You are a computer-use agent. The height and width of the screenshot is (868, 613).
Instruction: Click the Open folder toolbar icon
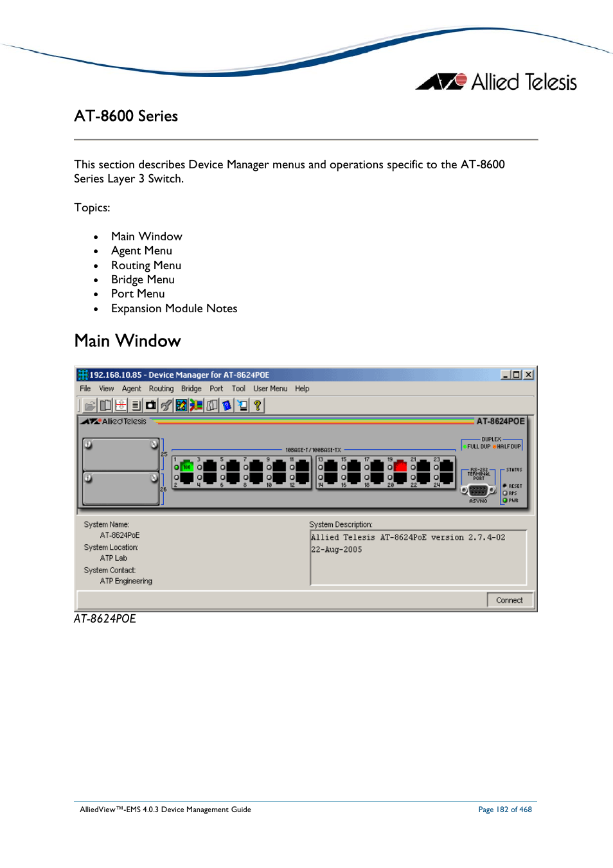click(90, 405)
